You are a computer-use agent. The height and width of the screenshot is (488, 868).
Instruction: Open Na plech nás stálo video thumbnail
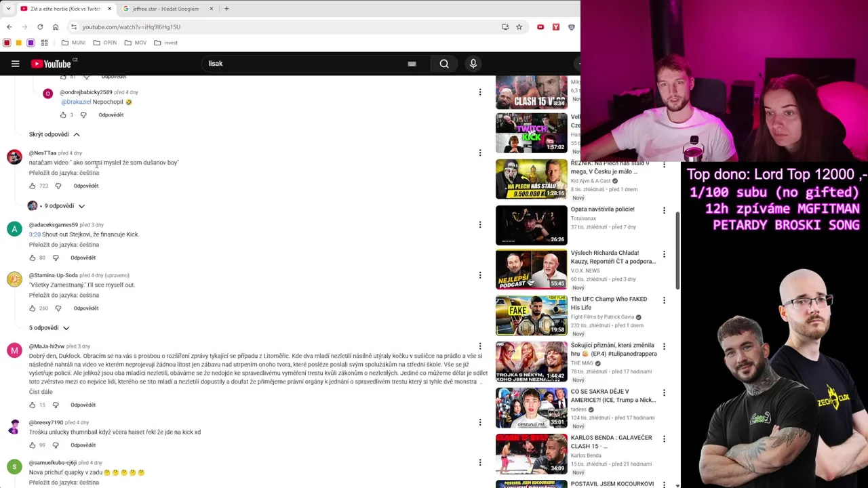pos(531,179)
